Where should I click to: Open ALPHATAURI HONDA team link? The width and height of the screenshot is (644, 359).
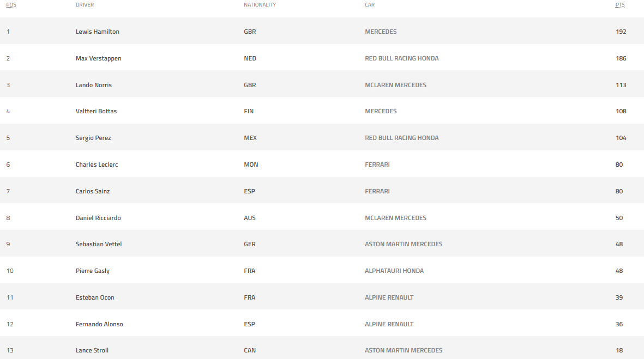(x=394, y=271)
